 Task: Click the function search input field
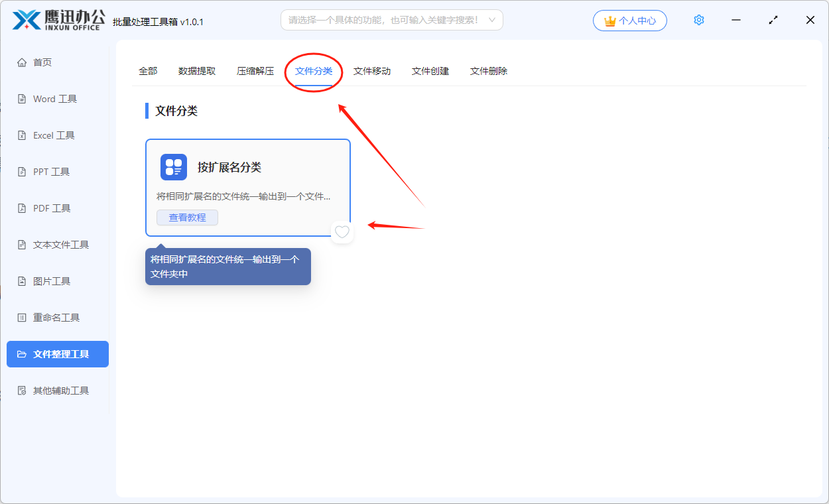(x=383, y=20)
